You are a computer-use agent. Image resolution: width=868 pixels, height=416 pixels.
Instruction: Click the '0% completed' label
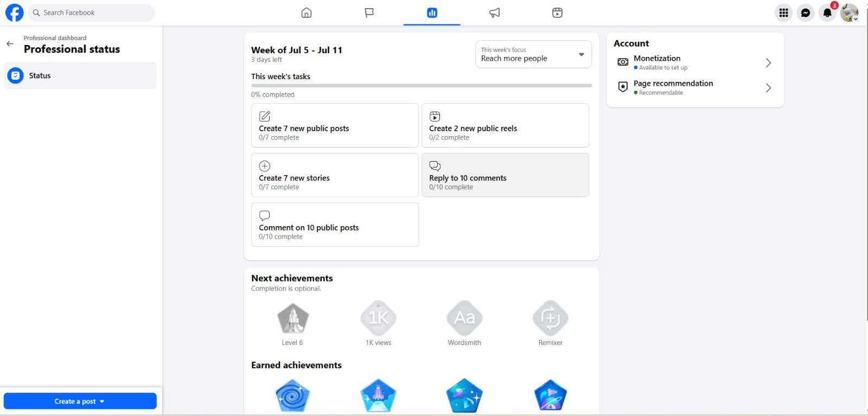click(273, 94)
